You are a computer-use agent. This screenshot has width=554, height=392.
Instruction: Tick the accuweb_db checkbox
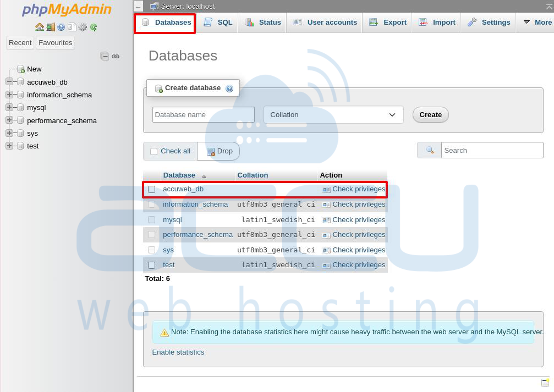coord(152,189)
